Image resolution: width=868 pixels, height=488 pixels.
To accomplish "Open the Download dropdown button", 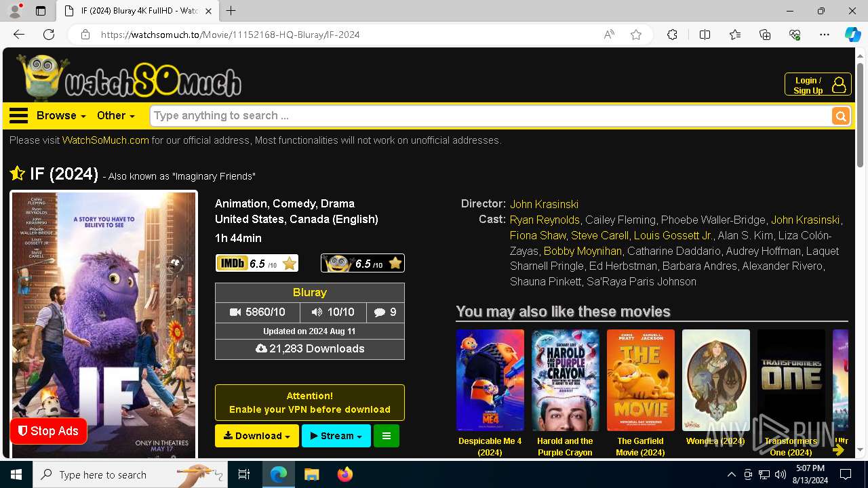I will pyautogui.click(x=257, y=436).
